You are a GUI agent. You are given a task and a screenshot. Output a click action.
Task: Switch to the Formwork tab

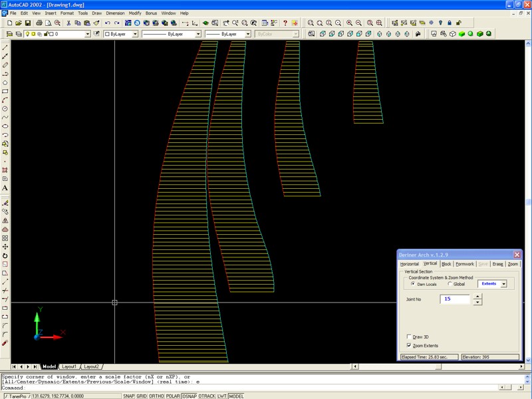465,264
